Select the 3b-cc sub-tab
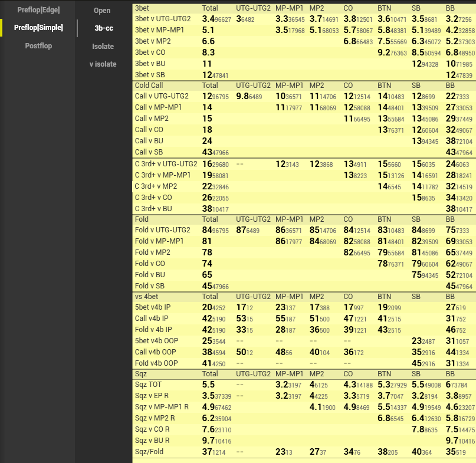The height and width of the screenshot is (463, 476). 104,28
